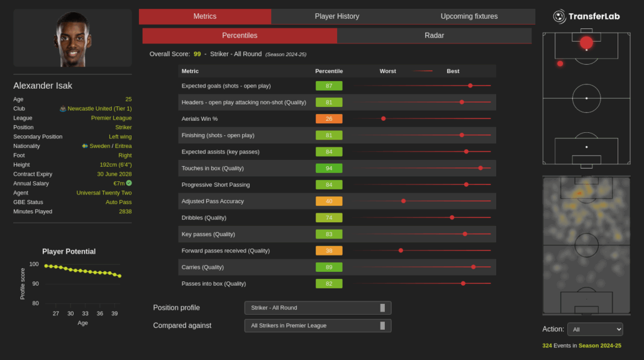Click the Annual Salary €7m value
This screenshot has height=360, width=644.
(119, 183)
